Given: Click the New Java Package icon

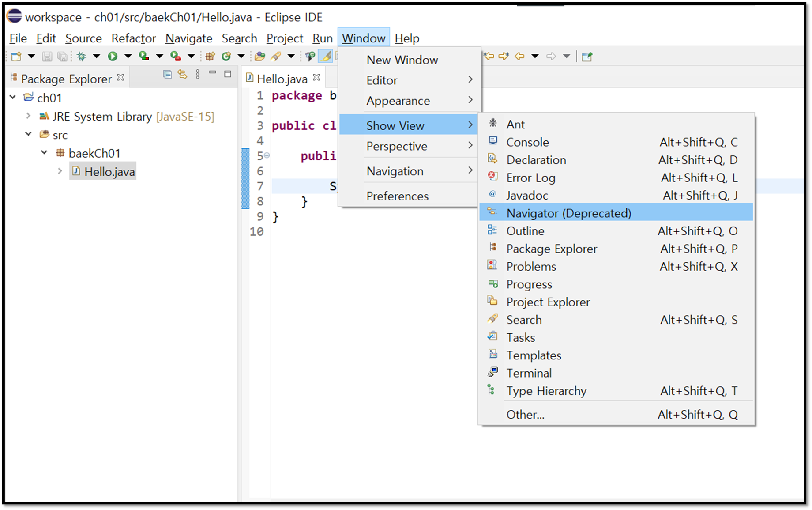Looking at the screenshot, I should [x=210, y=56].
